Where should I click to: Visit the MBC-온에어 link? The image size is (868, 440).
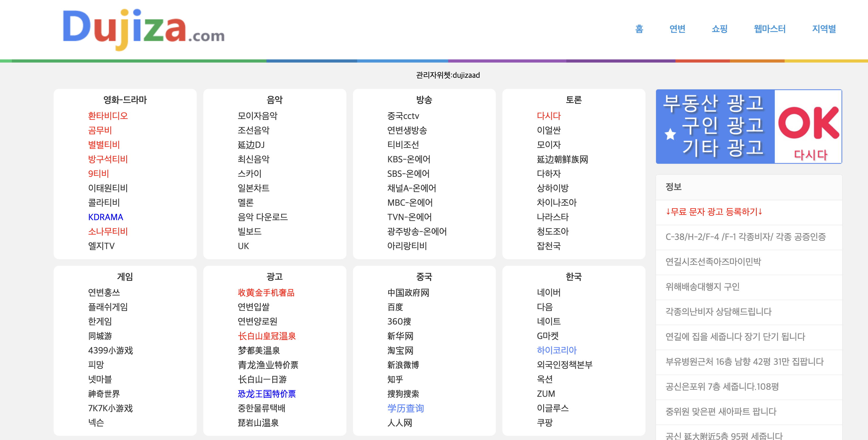click(410, 203)
